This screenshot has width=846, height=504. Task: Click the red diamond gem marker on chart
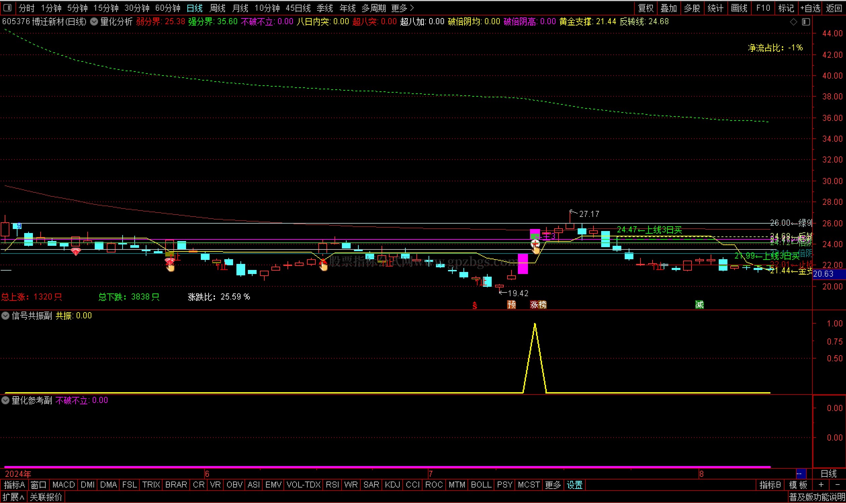click(x=75, y=251)
